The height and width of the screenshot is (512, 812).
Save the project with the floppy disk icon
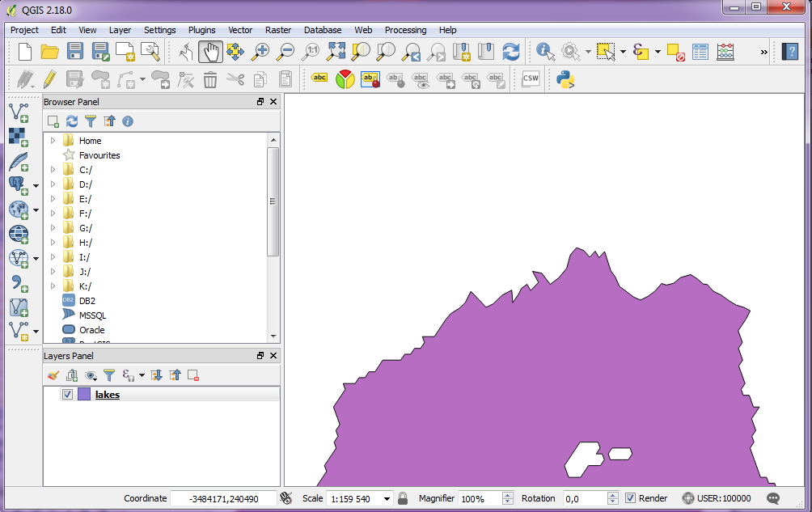click(x=75, y=52)
